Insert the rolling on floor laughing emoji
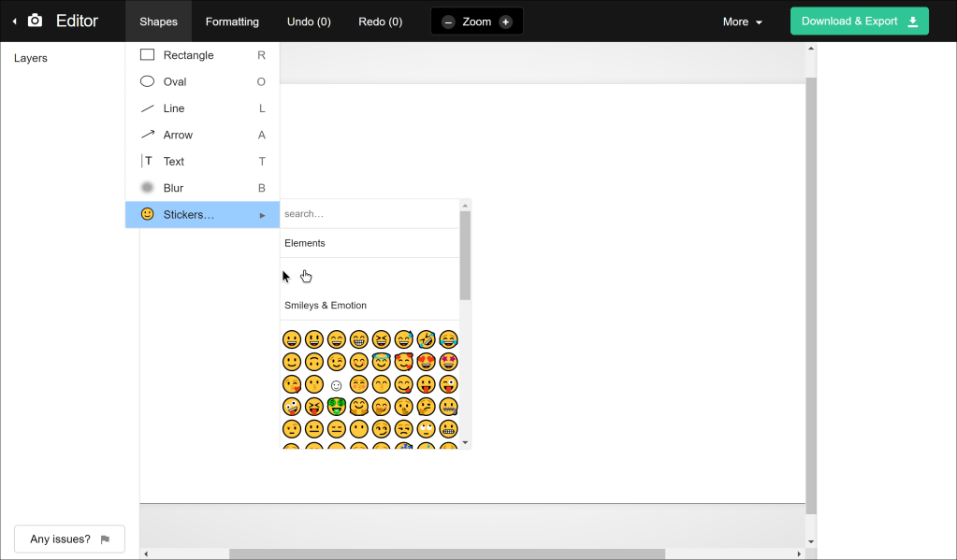This screenshot has width=957, height=560. click(x=427, y=339)
